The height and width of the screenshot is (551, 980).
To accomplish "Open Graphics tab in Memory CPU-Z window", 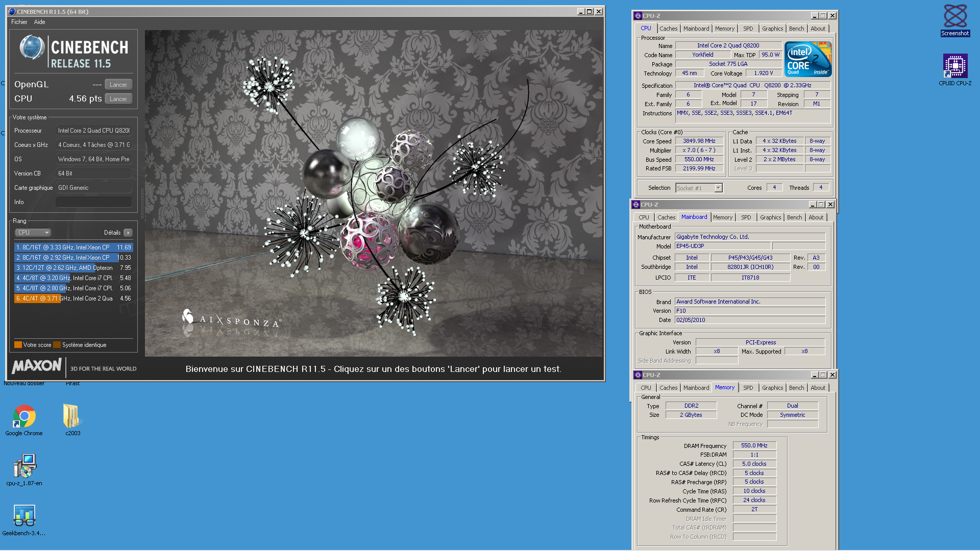I will [772, 388].
